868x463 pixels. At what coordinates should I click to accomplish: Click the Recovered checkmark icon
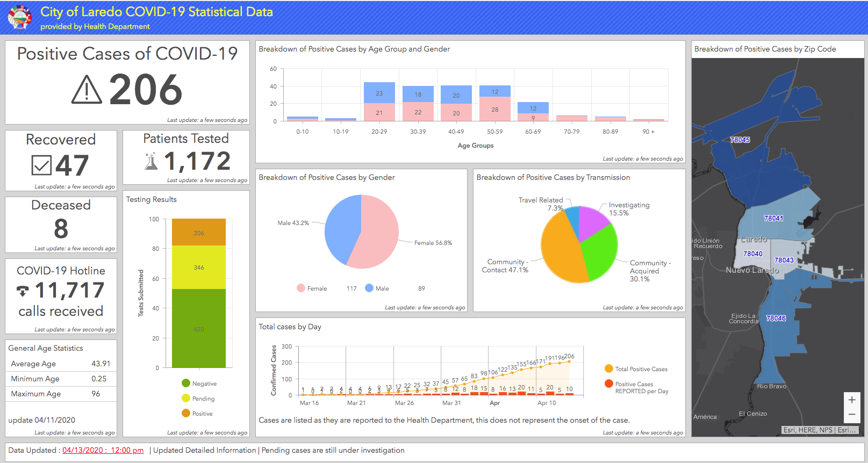(41, 165)
